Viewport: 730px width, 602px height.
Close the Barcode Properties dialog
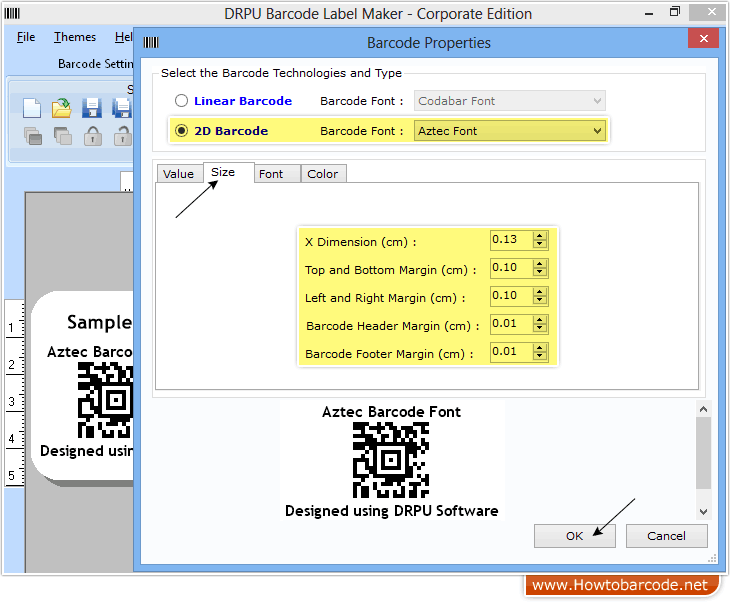[x=703, y=38]
